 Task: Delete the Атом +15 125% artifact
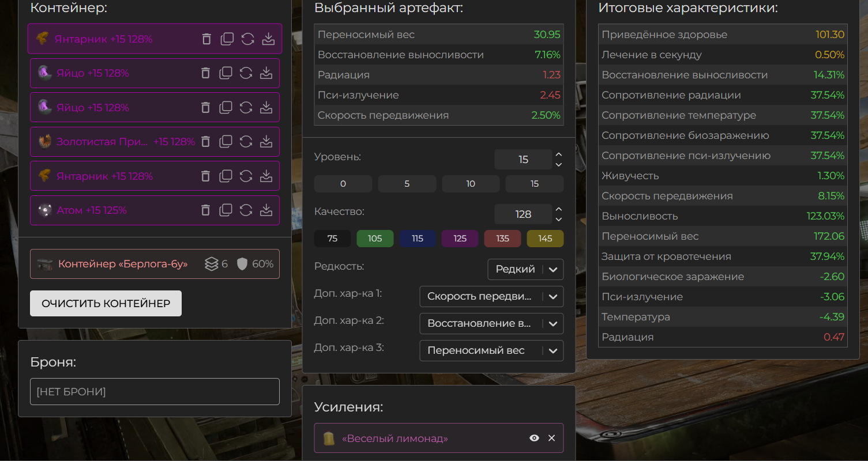(205, 210)
